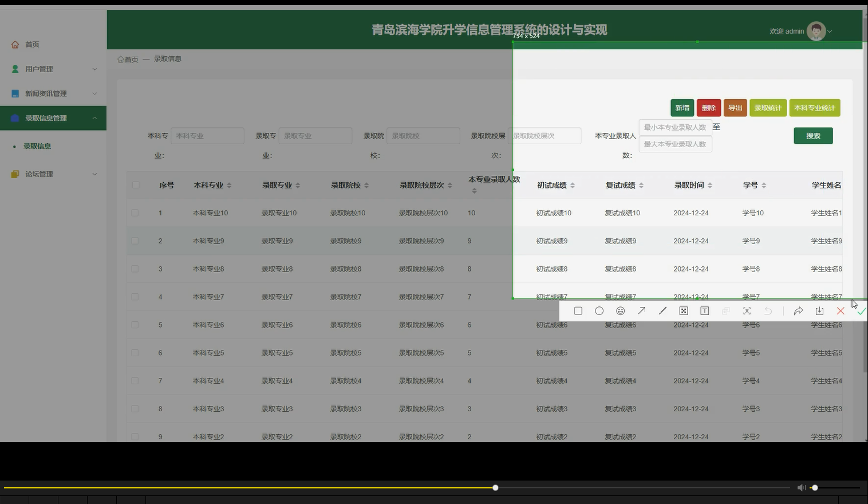Select the pen line tool
This screenshot has width=868, height=504.
click(x=662, y=310)
